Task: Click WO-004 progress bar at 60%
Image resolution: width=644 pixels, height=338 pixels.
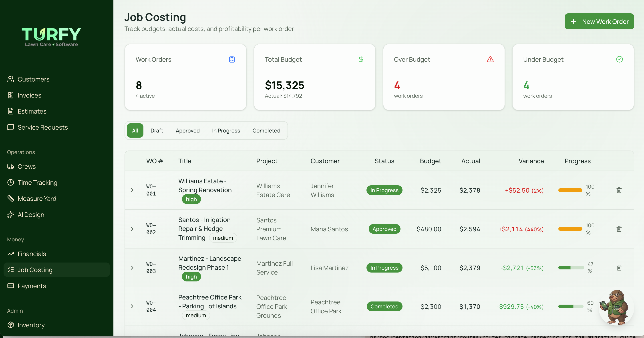Action: [x=571, y=306]
